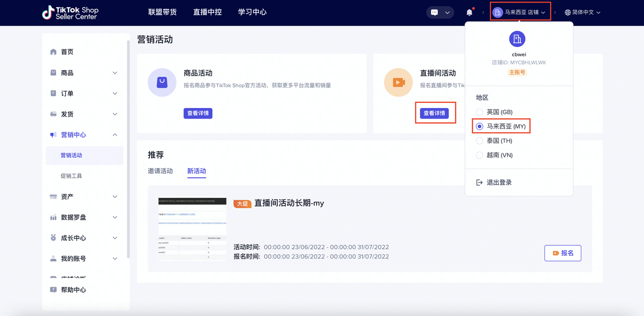Viewport: 644px width, 316px height.
Task: Open the campaign thumbnail image
Action: point(192,229)
